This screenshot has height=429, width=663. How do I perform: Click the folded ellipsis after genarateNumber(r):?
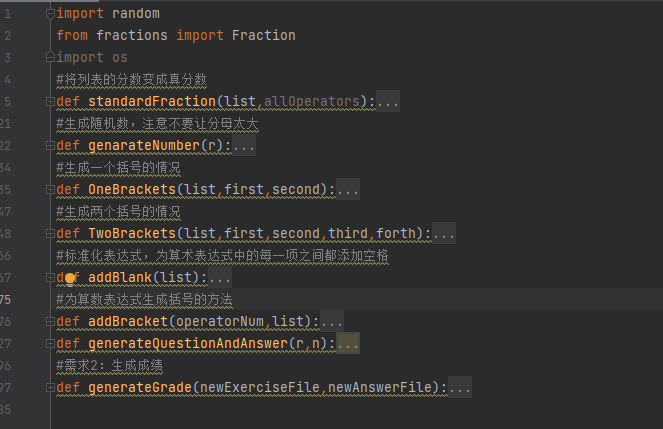tap(243, 146)
